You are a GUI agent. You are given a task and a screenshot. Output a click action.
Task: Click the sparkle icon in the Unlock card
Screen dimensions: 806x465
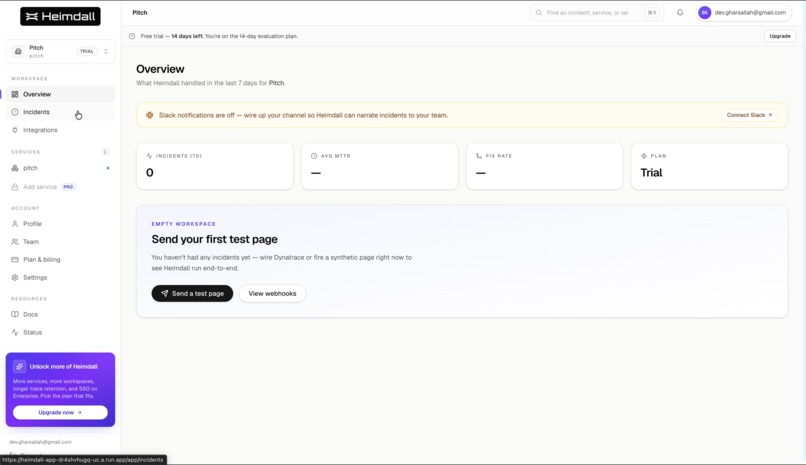pyautogui.click(x=20, y=366)
